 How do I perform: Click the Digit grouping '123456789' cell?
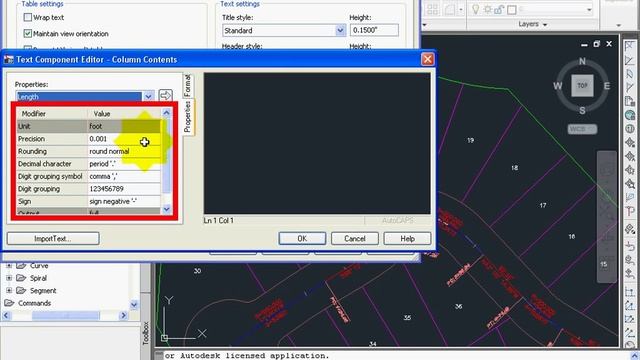point(124,189)
